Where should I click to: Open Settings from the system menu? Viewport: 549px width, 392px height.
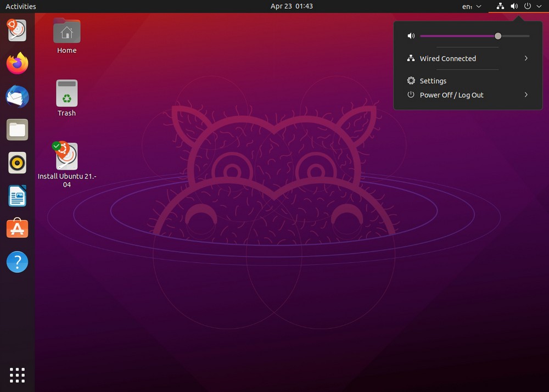[433, 81]
